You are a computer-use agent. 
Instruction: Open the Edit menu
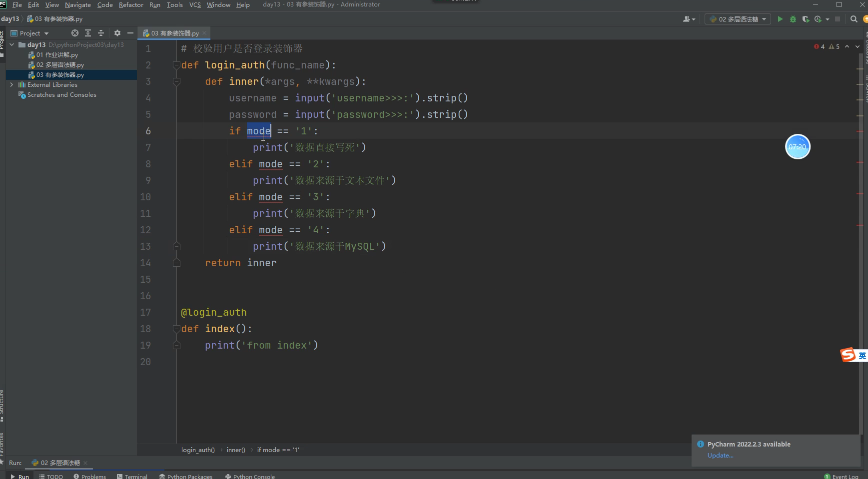point(33,4)
